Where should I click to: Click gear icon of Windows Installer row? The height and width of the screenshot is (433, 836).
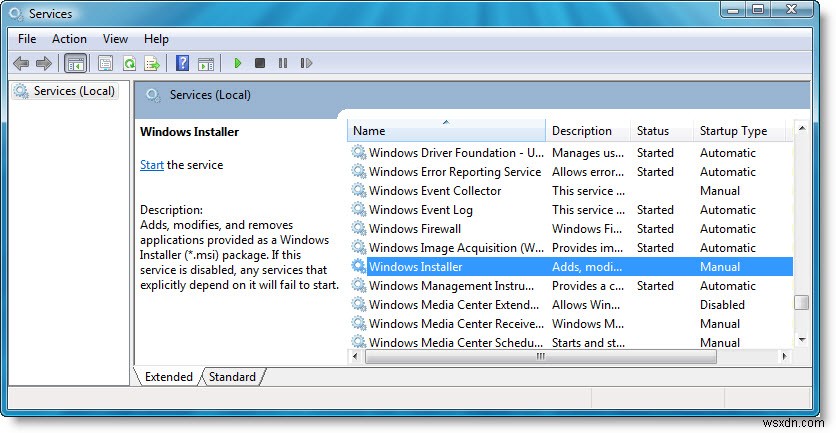click(x=359, y=267)
